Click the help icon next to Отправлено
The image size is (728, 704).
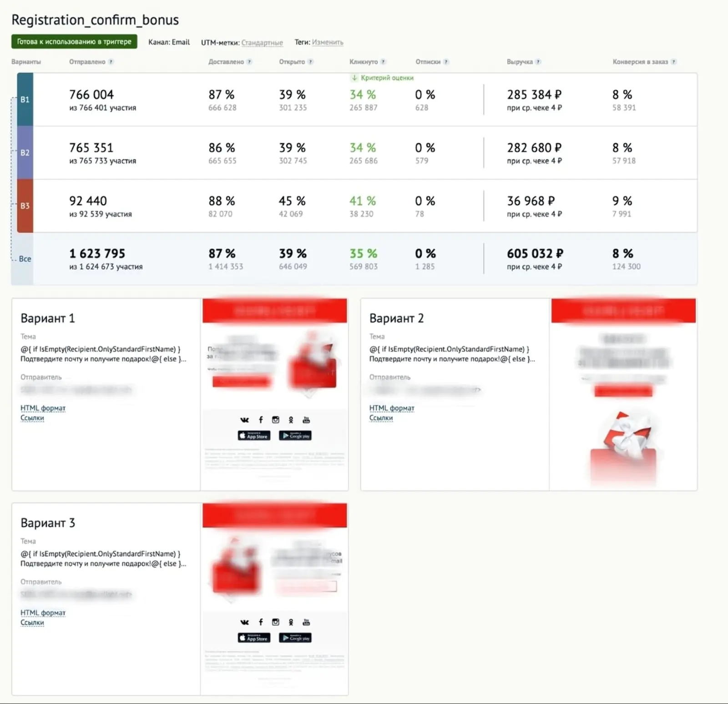click(111, 62)
